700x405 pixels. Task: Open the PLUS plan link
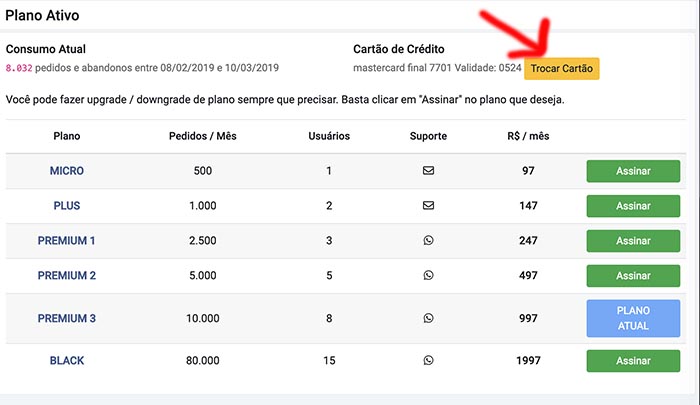tap(67, 205)
